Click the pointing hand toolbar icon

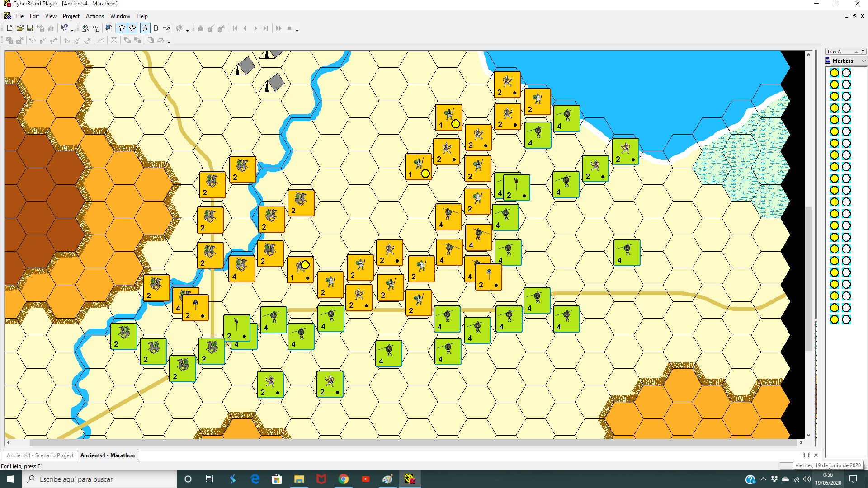[x=166, y=28]
